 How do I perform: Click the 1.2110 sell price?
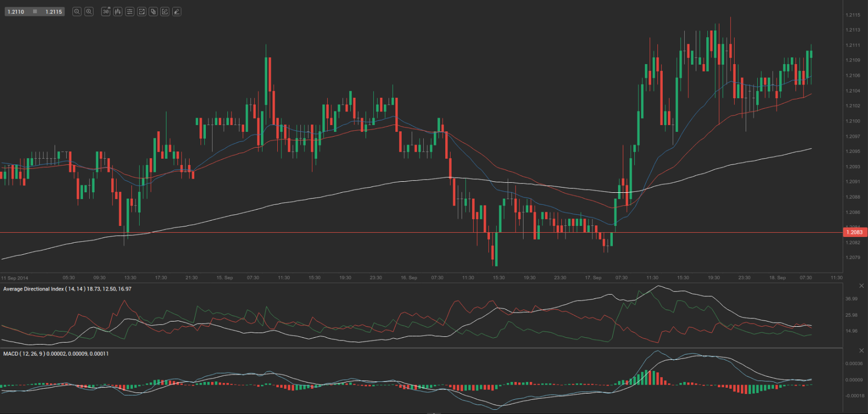click(x=16, y=12)
